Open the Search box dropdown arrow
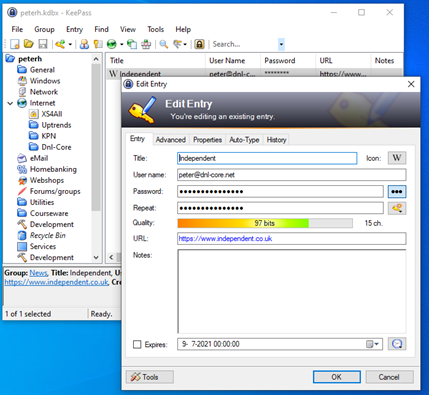 [x=281, y=44]
